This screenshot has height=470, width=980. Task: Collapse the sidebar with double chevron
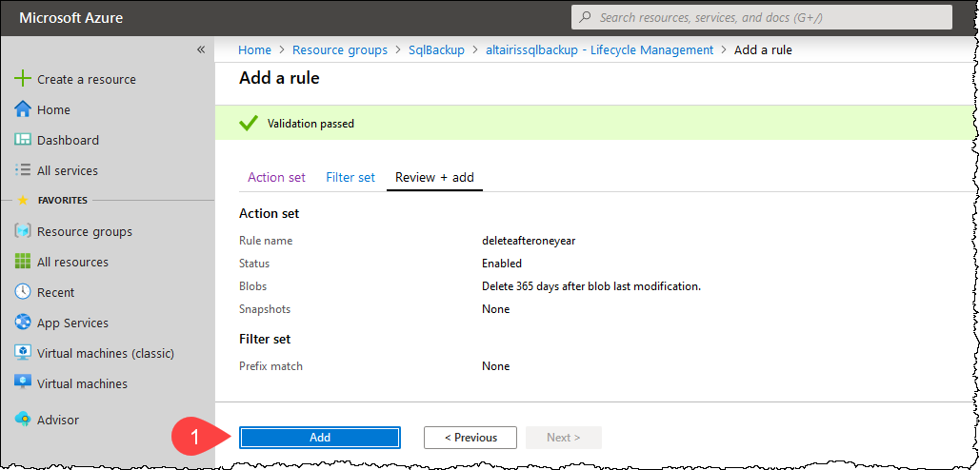pyautogui.click(x=201, y=49)
